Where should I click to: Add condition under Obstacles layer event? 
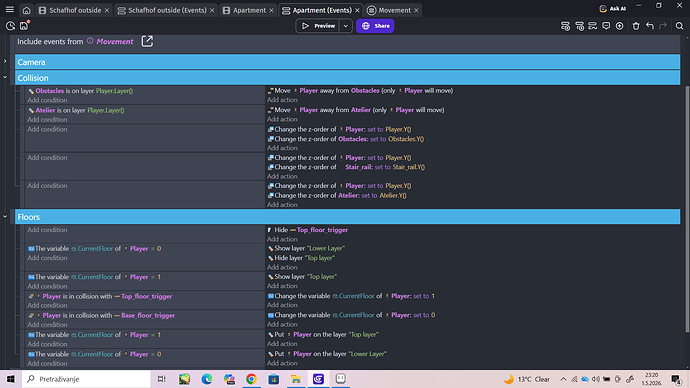(47, 100)
